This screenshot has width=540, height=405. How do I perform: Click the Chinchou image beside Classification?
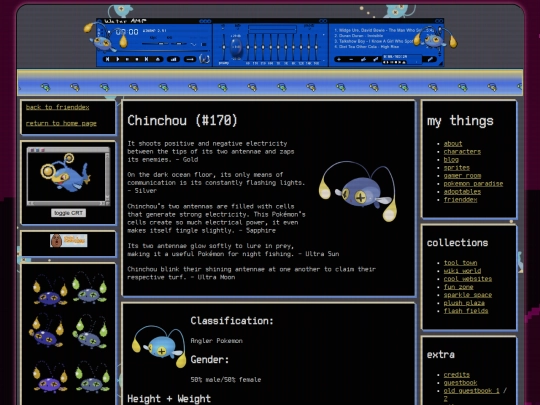point(159,346)
